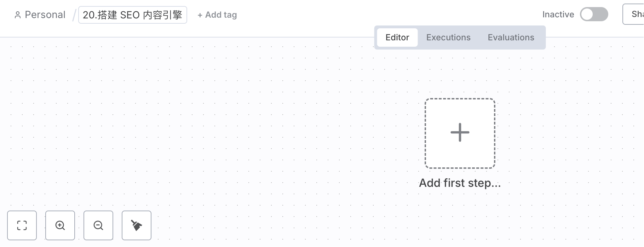The image size is (644, 247).
Task: Click the partially visible Share button
Action: point(633,14)
